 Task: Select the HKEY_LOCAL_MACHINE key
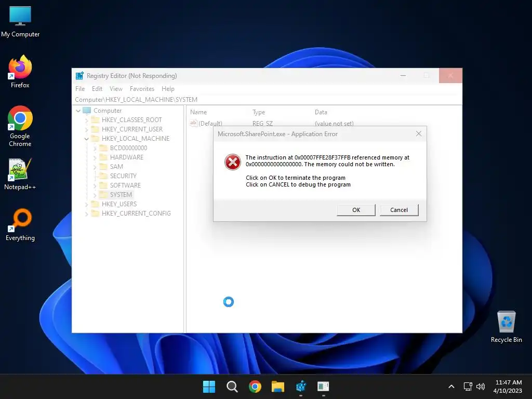pos(136,138)
